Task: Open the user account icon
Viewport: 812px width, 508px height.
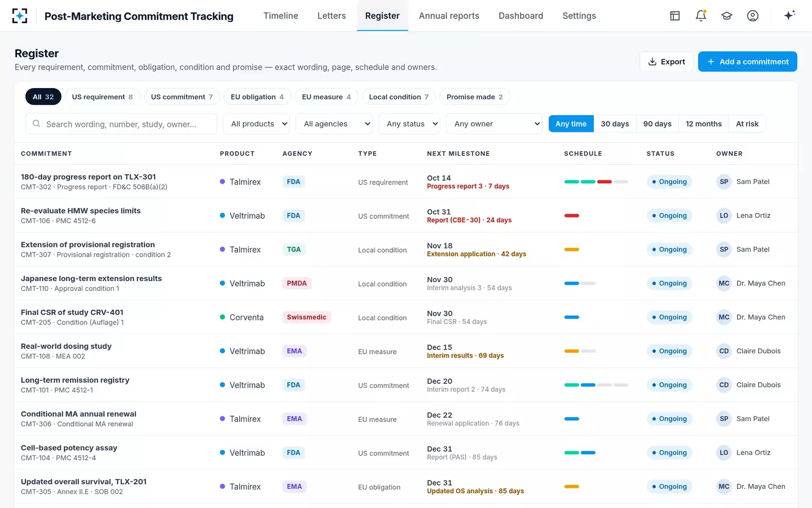Action: click(753, 16)
